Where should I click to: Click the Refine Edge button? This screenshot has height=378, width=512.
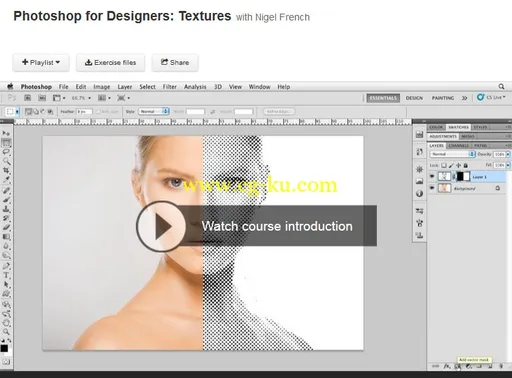point(279,112)
